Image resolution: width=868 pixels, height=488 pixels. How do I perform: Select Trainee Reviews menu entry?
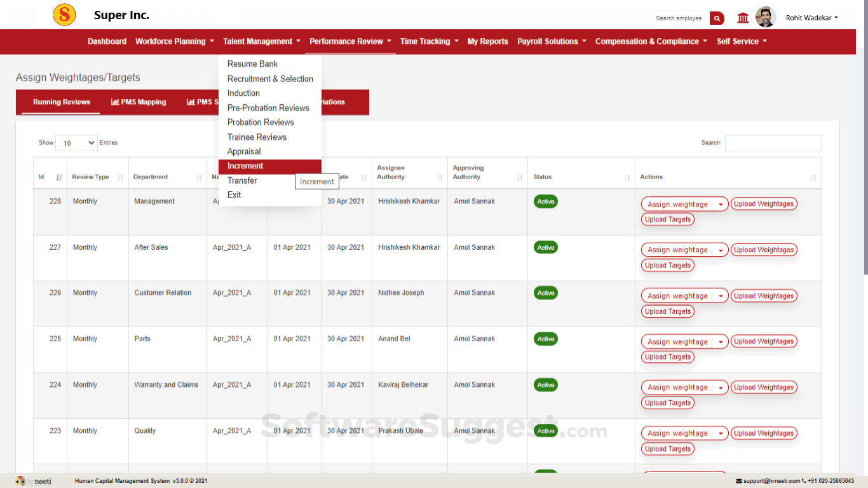[x=270, y=137]
